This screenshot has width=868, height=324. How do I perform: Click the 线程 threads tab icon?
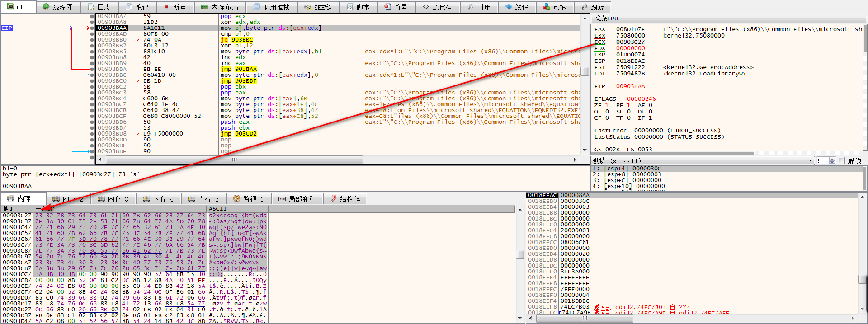pyautogui.click(x=508, y=7)
